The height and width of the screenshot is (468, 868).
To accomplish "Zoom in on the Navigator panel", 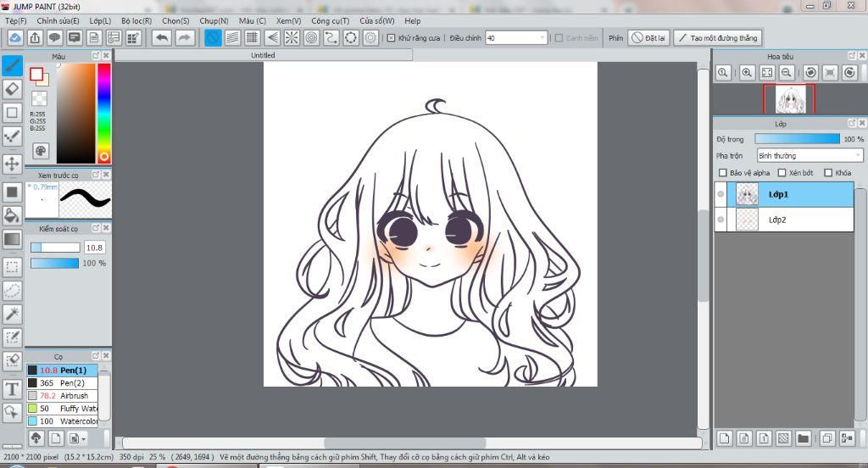I will pyautogui.click(x=747, y=73).
